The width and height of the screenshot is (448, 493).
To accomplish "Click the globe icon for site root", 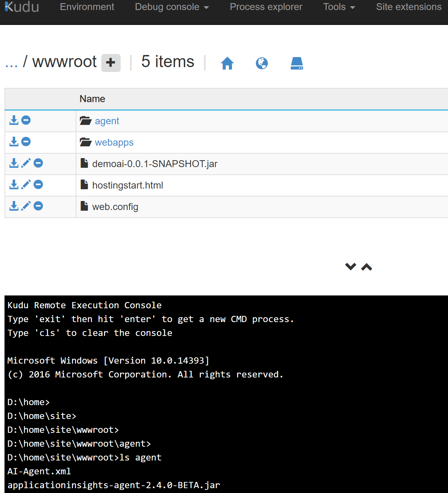I will click(x=262, y=63).
